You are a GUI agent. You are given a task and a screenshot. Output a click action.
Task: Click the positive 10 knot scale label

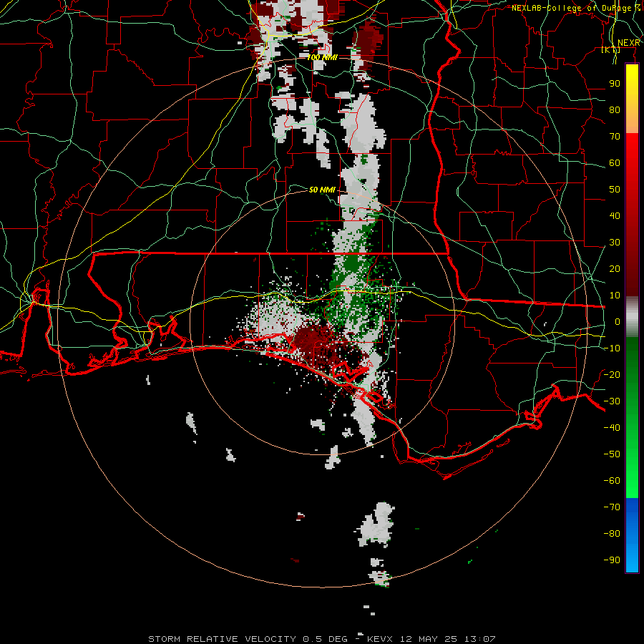click(615, 296)
